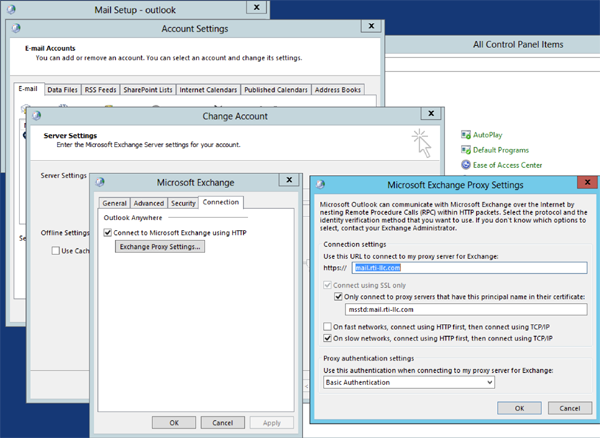Viewport: 600px width, 438px height.
Task: Click Cancel in Proxy Settings dialog
Action: point(570,408)
